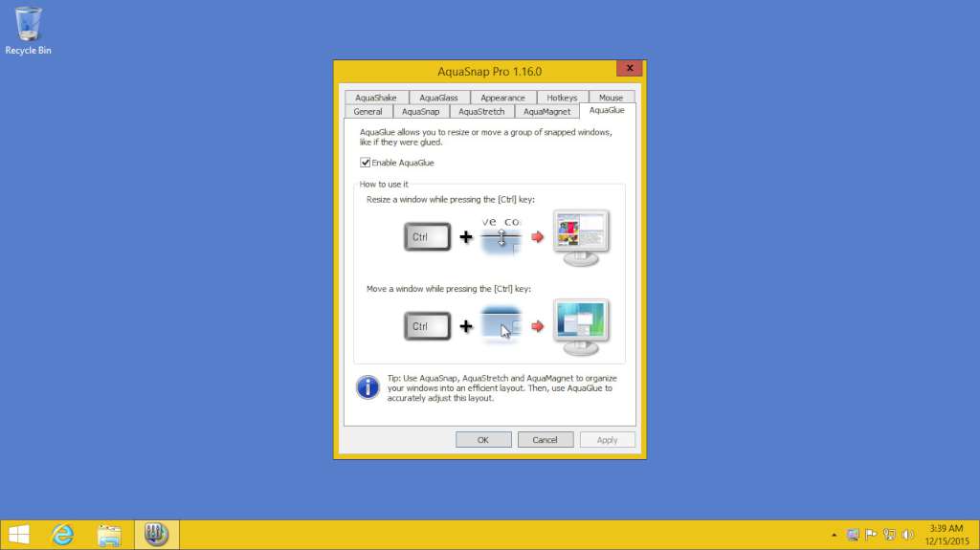Show hidden tray icons arrow
980x550 pixels.
click(x=834, y=535)
